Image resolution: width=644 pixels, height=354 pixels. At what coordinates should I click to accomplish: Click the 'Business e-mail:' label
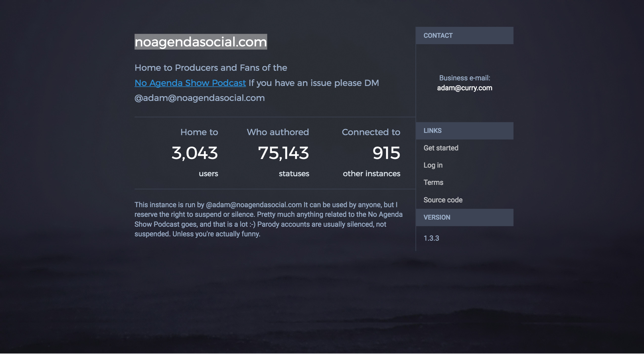pyautogui.click(x=465, y=78)
